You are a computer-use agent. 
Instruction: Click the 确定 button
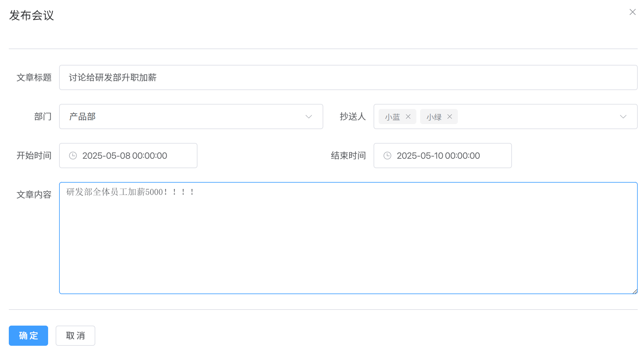(x=28, y=336)
